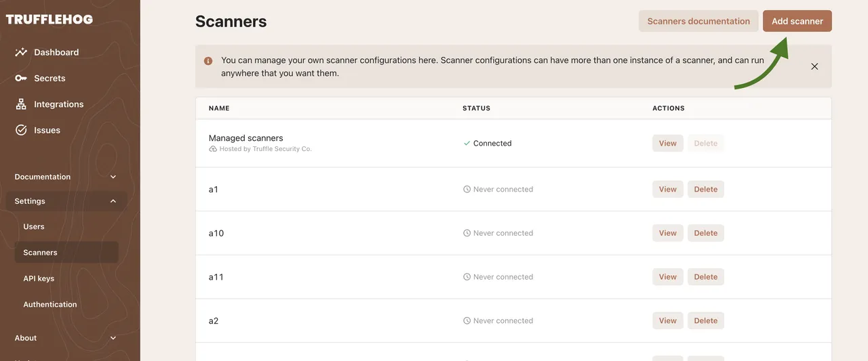868x361 pixels.
Task: Click the cloud icon under Managed scanners
Action: (213, 149)
